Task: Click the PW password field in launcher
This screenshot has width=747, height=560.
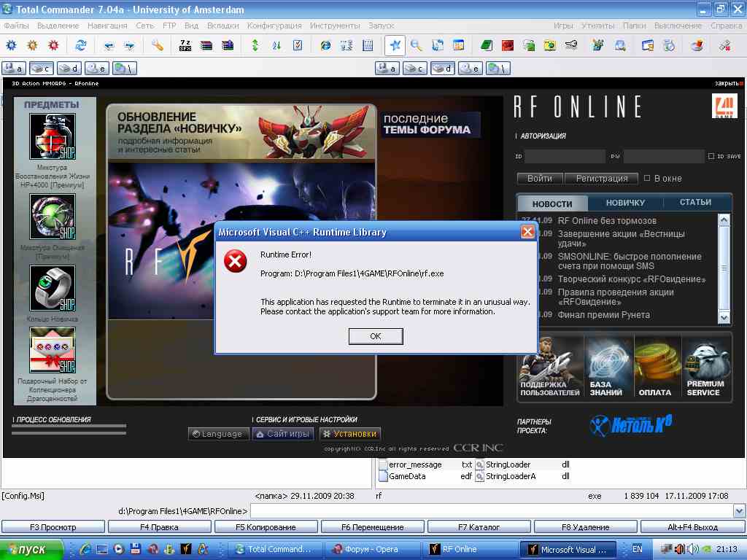Action: (x=664, y=156)
